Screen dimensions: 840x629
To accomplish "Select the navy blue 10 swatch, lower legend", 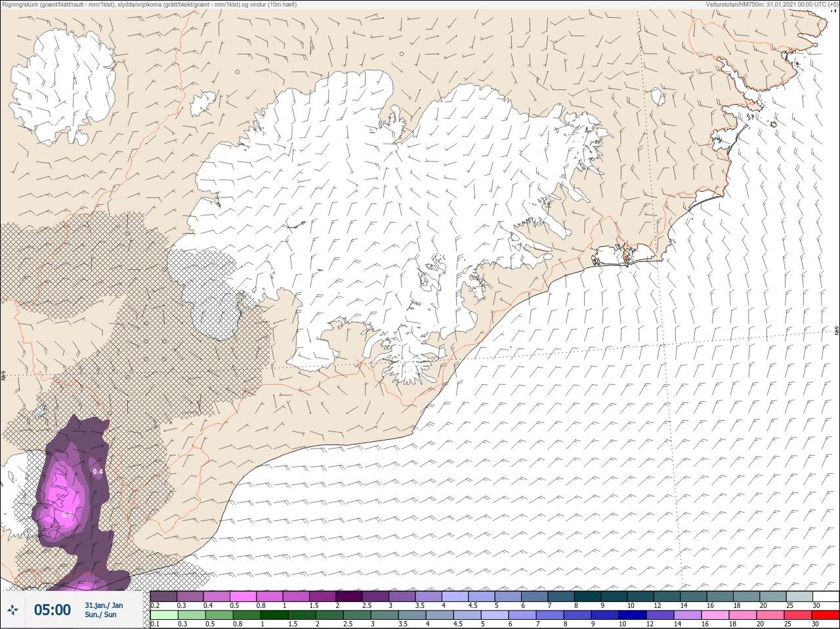I will pos(632,615).
